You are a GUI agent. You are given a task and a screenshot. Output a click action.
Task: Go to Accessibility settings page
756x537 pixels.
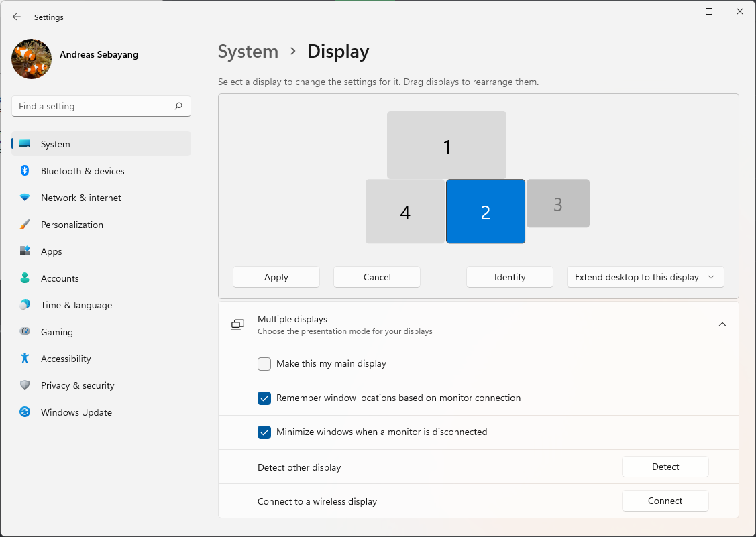pyautogui.click(x=66, y=359)
